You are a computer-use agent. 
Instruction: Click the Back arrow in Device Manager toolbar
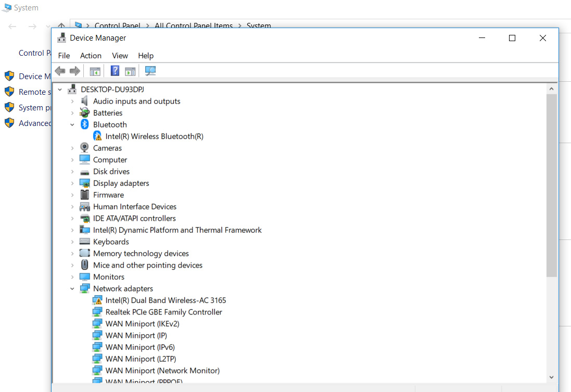click(x=60, y=71)
